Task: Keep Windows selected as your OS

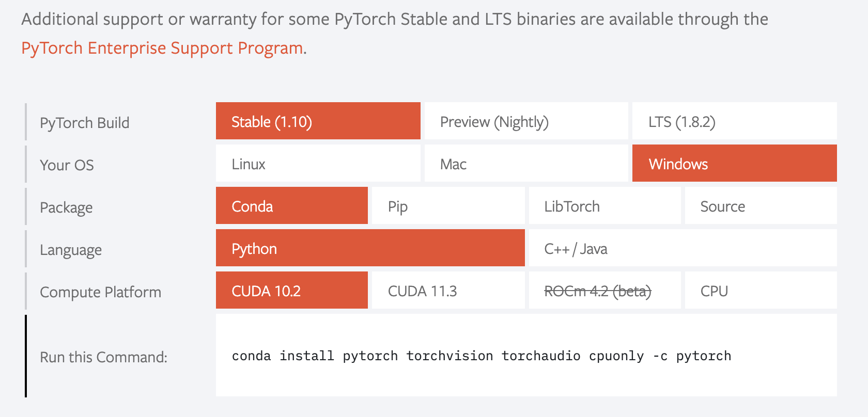Action: (734, 163)
